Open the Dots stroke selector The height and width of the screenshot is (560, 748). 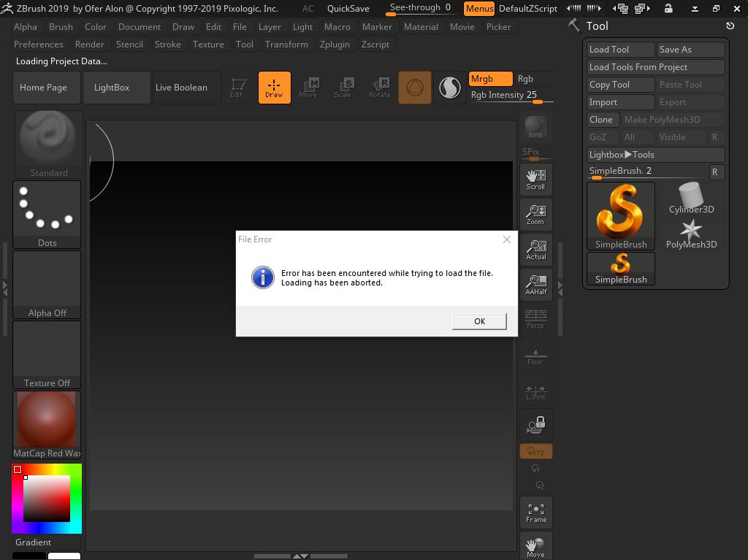[x=47, y=214]
